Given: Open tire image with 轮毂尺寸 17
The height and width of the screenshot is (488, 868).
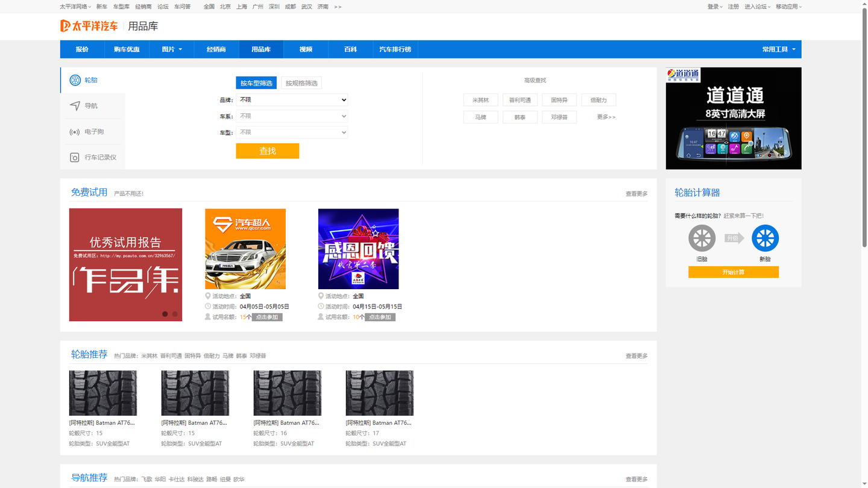Looking at the screenshot, I should pos(380,393).
